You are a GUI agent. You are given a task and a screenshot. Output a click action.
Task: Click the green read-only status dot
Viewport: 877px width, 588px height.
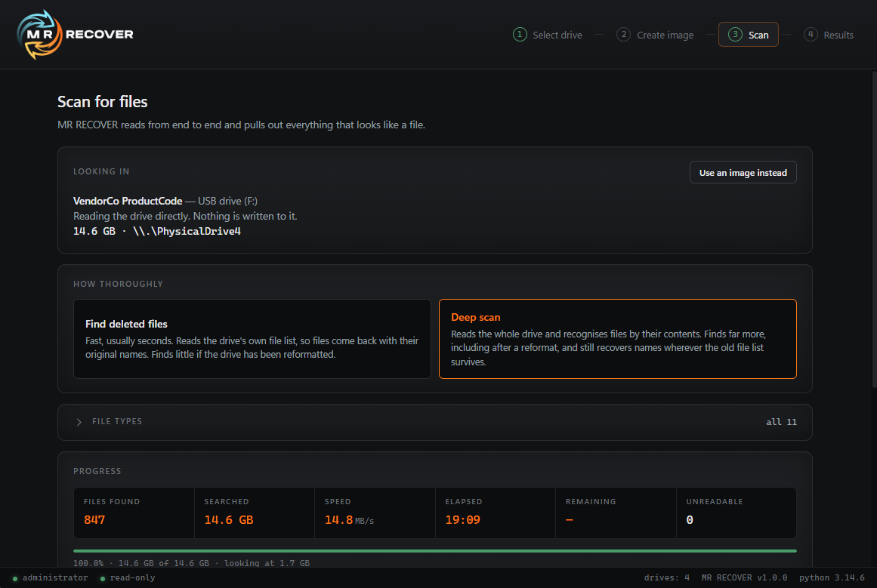click(x=102, y=578)
